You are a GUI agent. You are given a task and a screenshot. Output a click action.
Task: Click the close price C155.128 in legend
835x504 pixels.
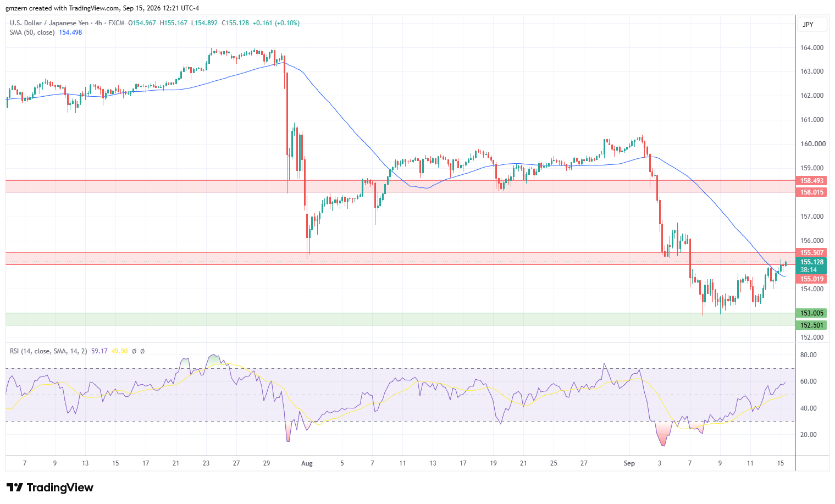click(235, 23)
